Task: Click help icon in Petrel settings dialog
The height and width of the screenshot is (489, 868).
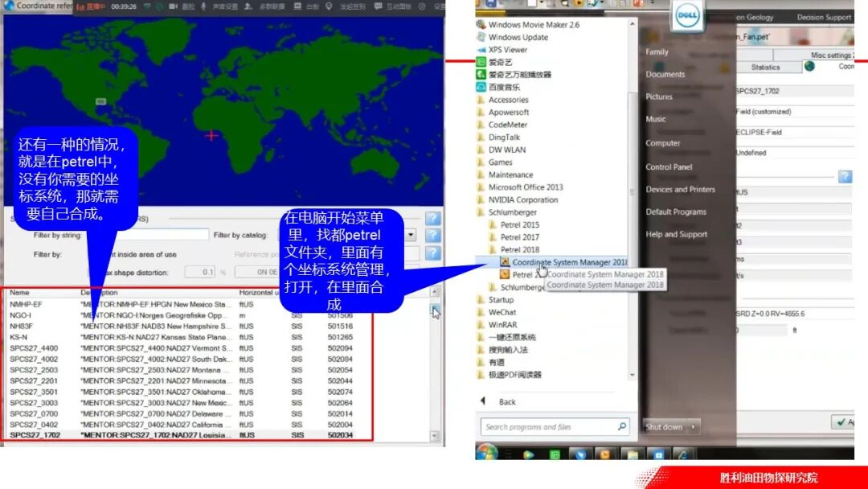Action: pyautogui.click(x=845, y=177)
